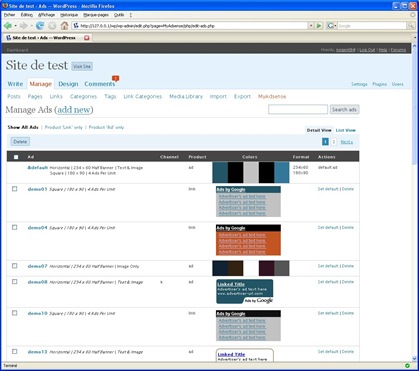Screen dimensions: 419x371
Task: Click the Firefox back arrow button
Action: [x=8, y=26]
